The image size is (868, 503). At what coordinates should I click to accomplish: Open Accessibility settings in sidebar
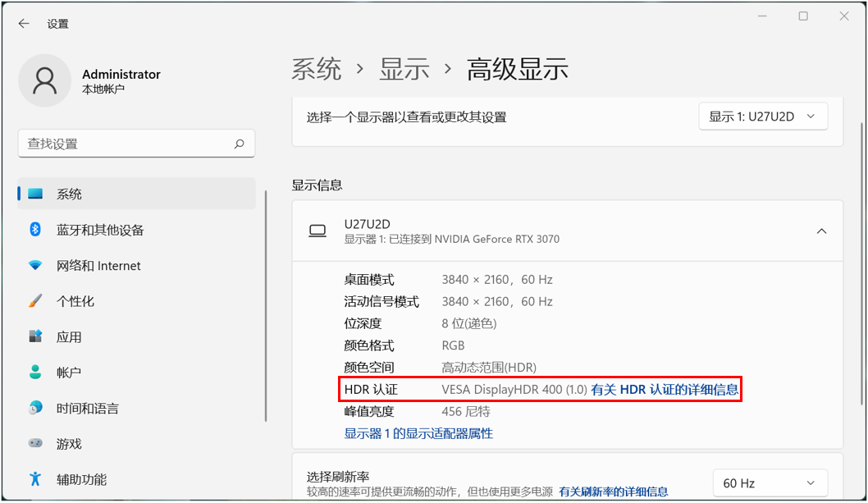coord(81,479)
